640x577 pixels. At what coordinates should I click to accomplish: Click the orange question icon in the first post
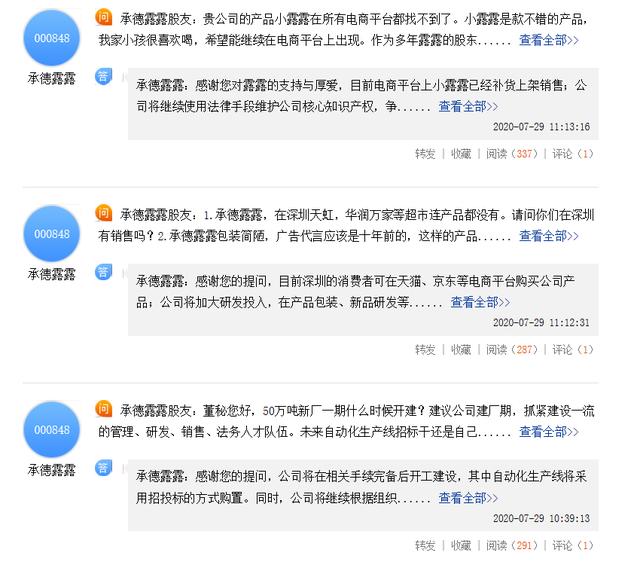[104, 18]
